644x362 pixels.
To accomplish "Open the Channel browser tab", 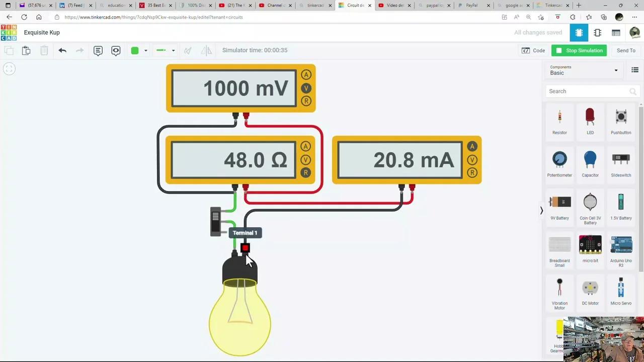I will [275, 6].
